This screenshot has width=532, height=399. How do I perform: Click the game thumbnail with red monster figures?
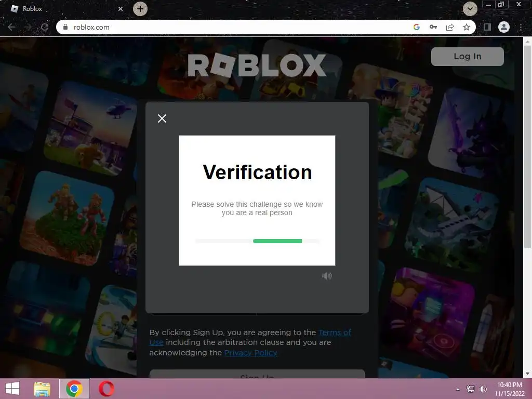pyautogui.click(x=68, y=218)
